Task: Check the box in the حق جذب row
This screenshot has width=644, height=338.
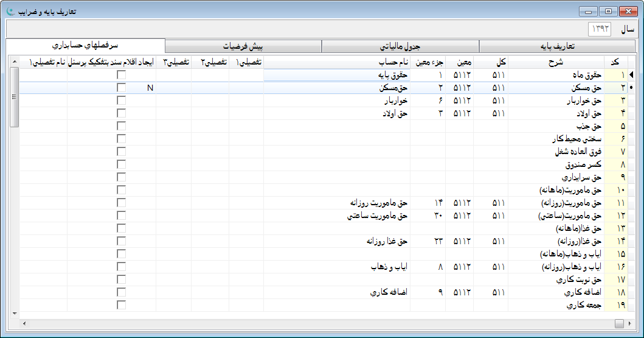Action: point(122,126)
